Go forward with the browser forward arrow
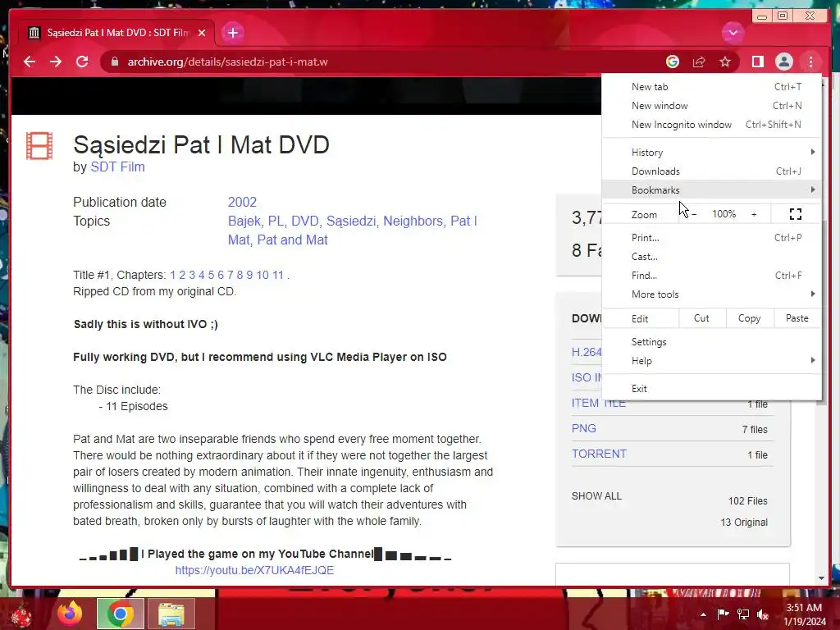 point(56,62)
